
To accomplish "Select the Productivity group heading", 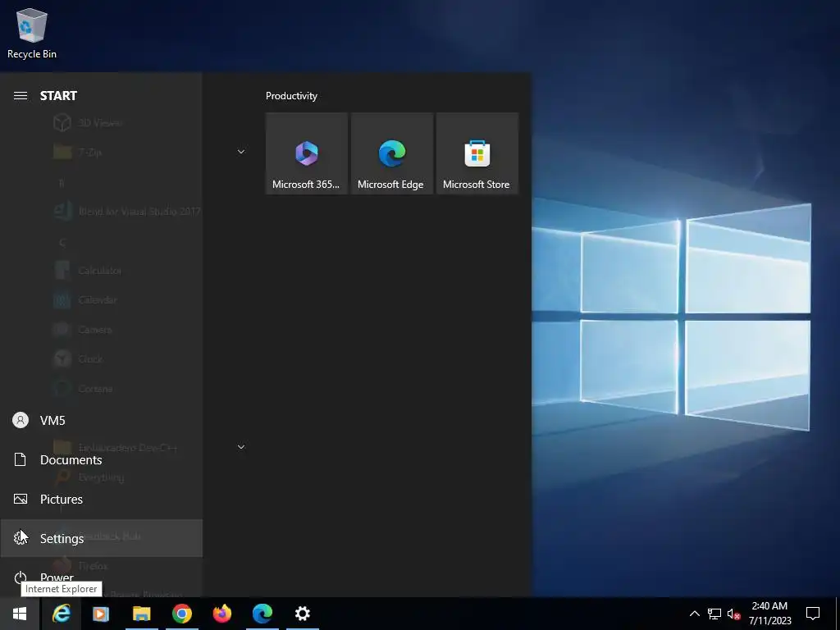I will point(291,96).
